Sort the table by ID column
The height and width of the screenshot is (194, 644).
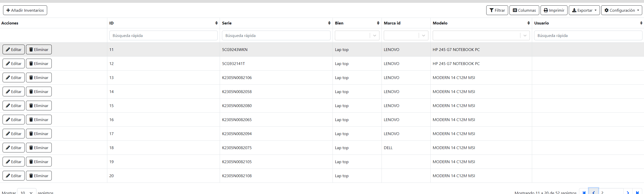[x=216, y=23]
